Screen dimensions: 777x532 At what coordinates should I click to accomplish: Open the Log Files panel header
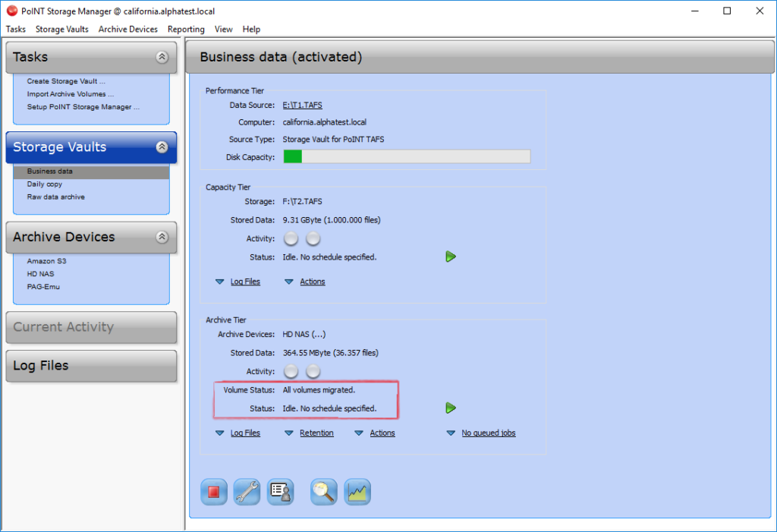[91, 366]
